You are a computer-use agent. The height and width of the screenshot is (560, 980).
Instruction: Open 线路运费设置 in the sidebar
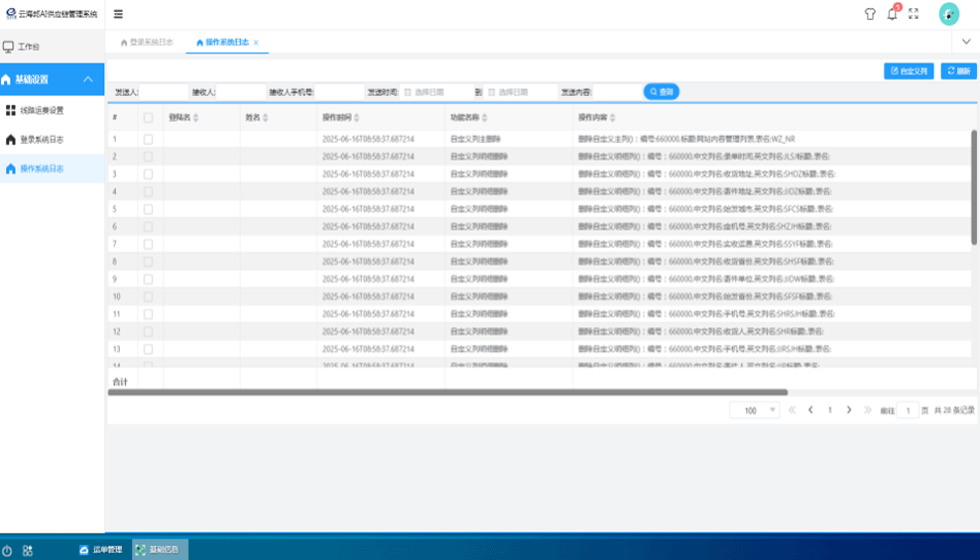pyautogui.click(x=42, y=110)
